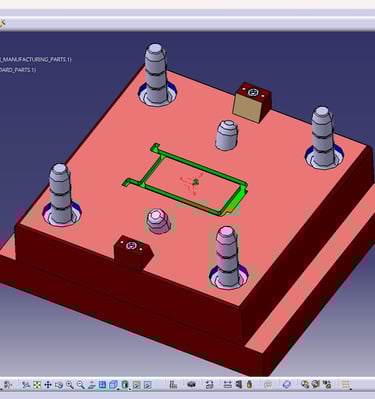Image resolution: width=375 pixels, height=399 pixels.
Task: Activate the Fly mode view icon
Action: click(26, 385)
